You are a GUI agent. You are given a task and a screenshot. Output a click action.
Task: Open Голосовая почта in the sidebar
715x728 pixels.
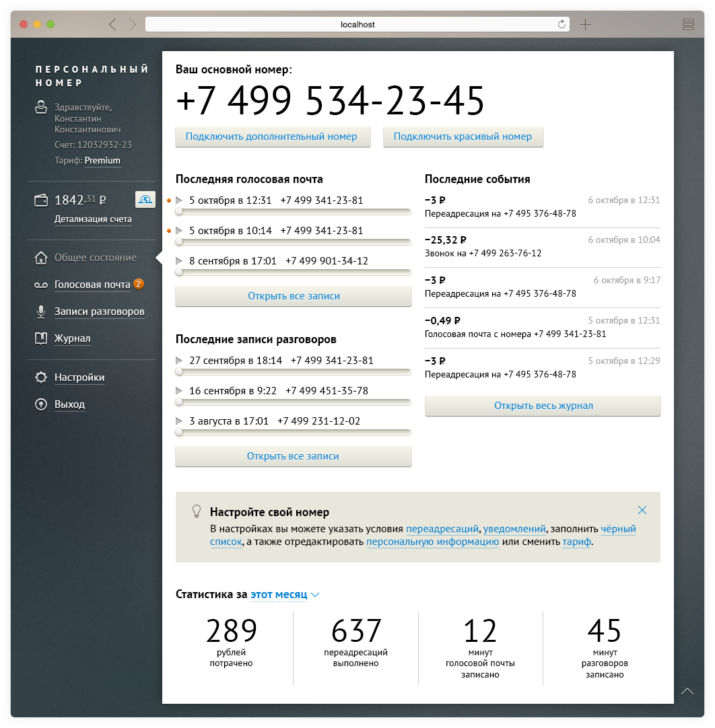tap(92, 285)
